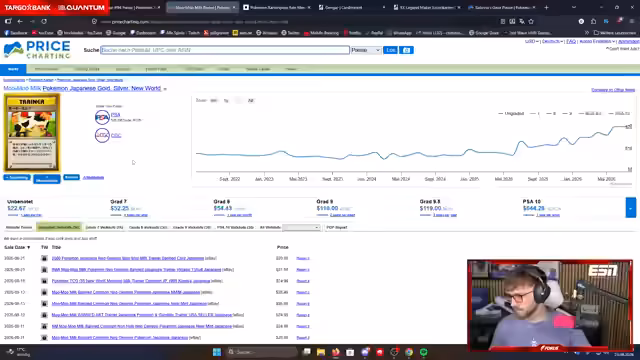Screen dimensions: 640x360
Task: Toggle the Ungraded series in chart legend
Action: (511, 113)
